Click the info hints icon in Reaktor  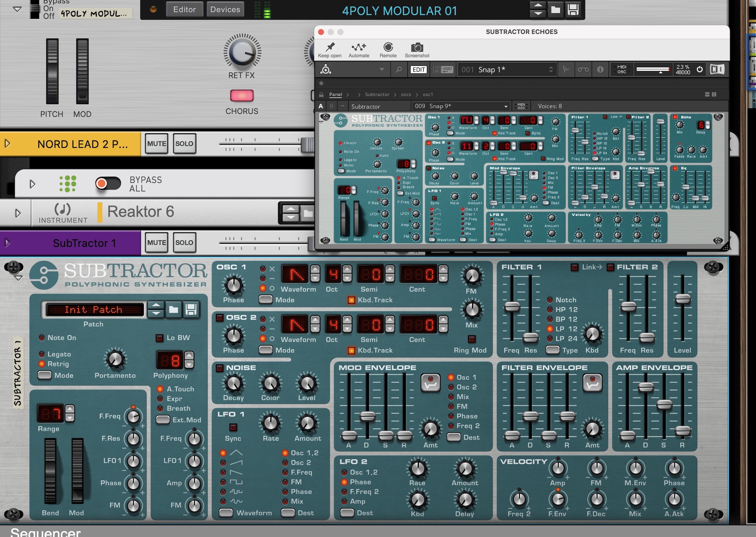(600, 69)
